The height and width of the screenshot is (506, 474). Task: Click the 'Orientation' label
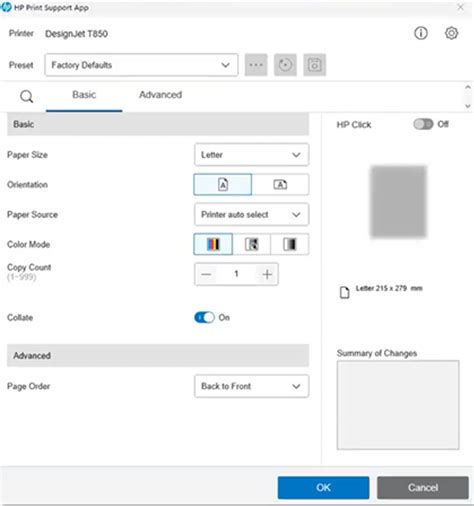pyautogui.click(x=27, y=184)
